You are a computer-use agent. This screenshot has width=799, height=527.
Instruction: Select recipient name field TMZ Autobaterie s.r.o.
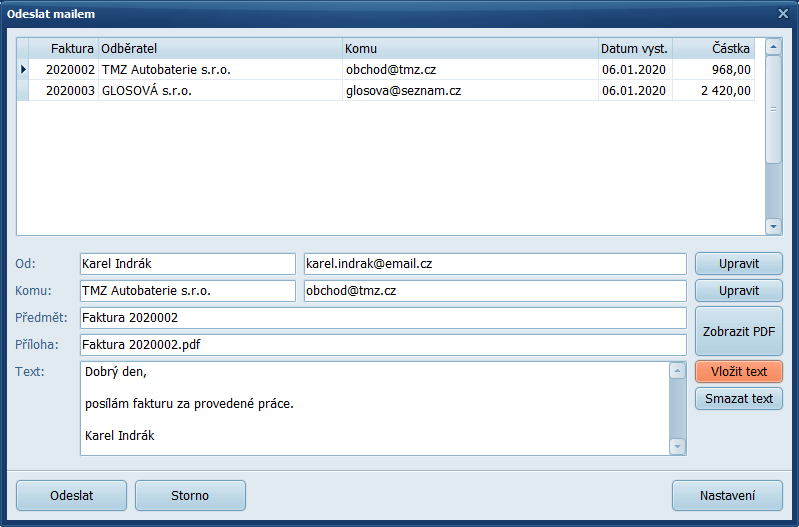coord(188,291)
